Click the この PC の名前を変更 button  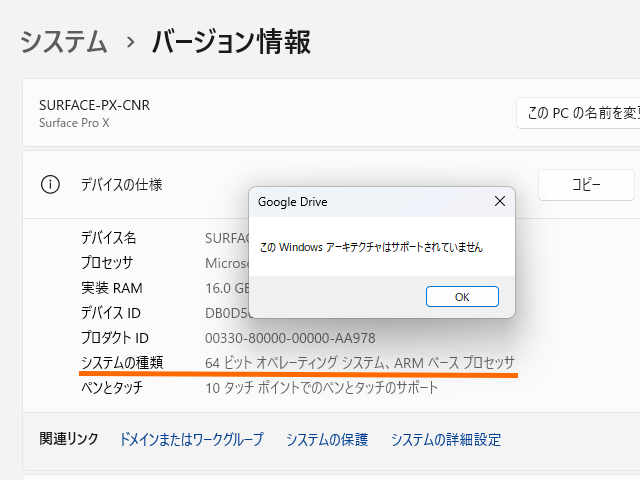pyautogui.click(x=579, y=113)
